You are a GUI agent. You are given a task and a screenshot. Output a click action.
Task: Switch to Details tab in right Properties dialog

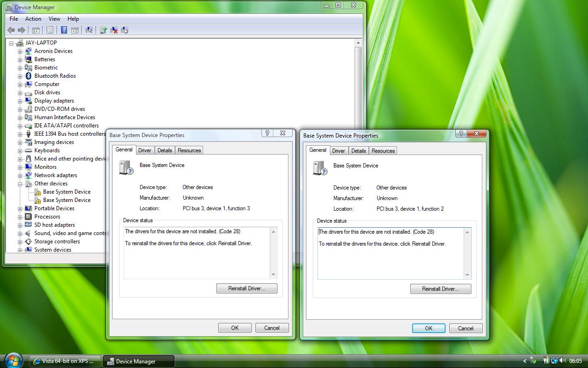(358, 151)
